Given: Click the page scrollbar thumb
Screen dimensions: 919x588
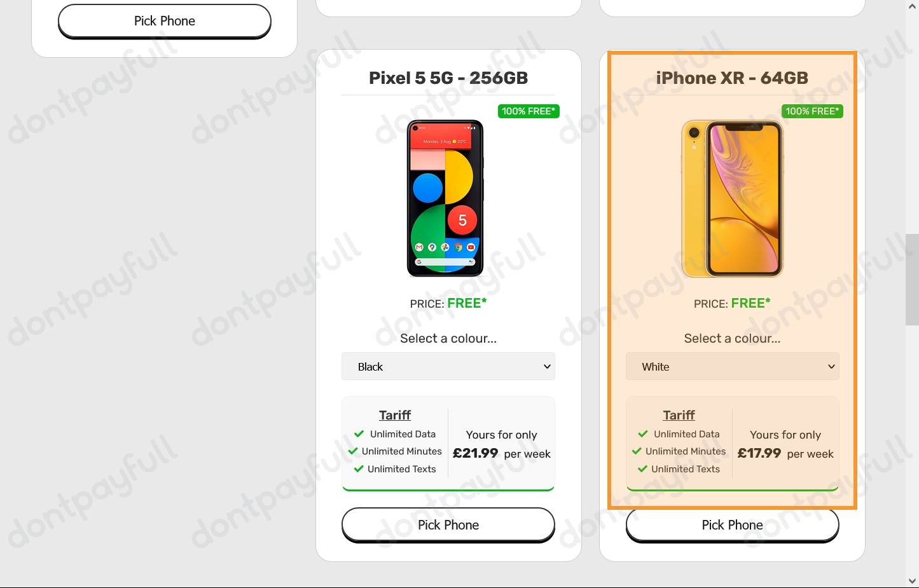Looking at the screenshot, I should tap(912, 280).
